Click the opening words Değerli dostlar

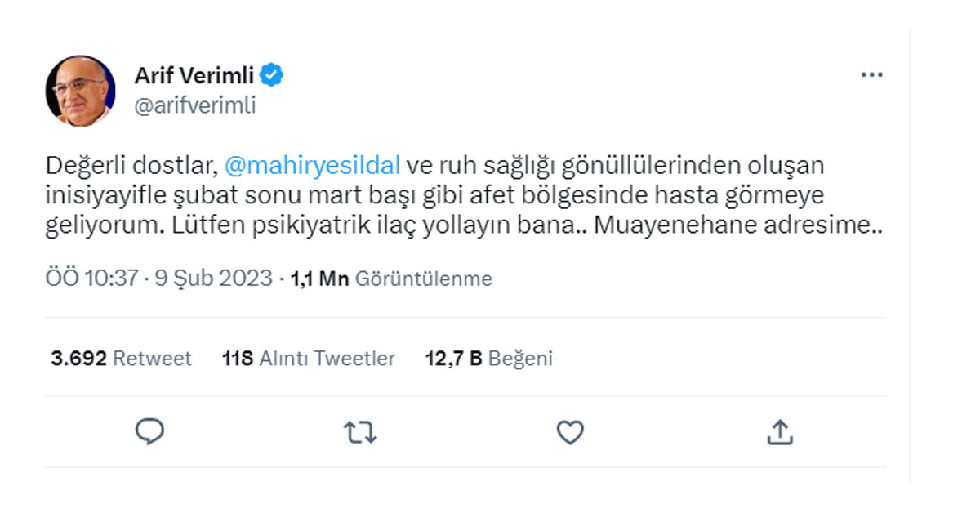(x=130, y=166)
